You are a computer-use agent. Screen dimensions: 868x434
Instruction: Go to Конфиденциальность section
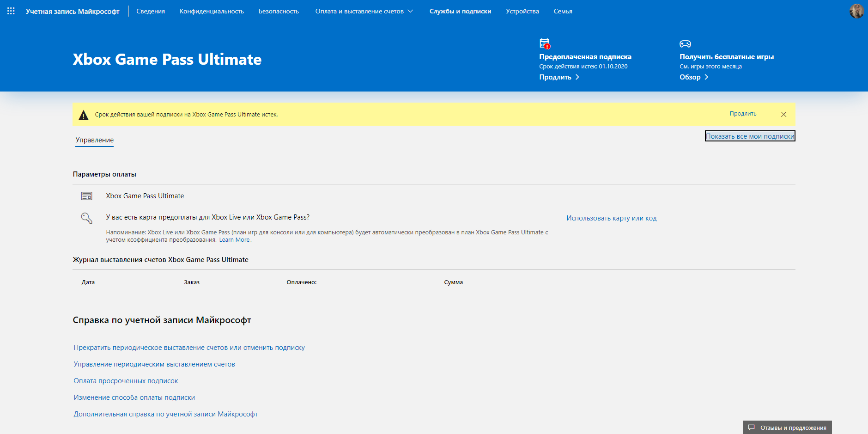click(212, 11)
